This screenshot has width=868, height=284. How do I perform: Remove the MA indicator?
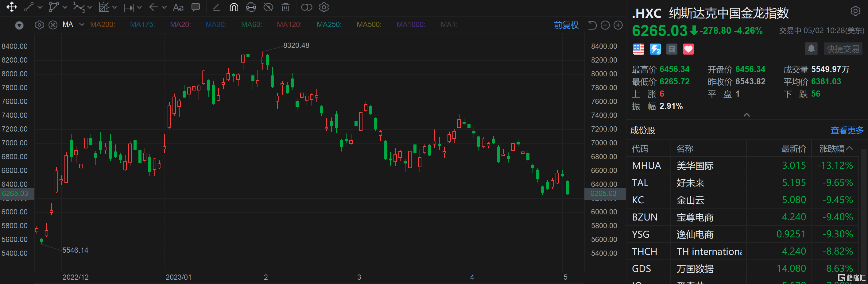(53, 25)
